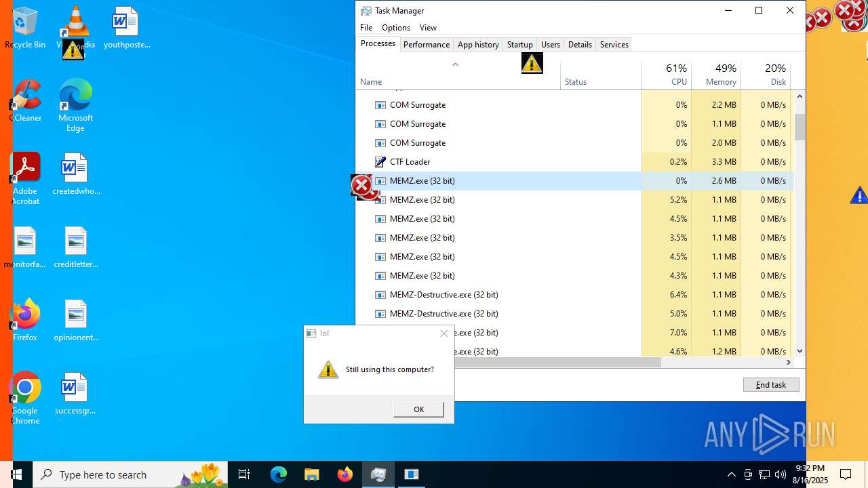Open File Explorer from the taskbar
Image resolution: width=868 pixels, height=488 pixels.
pyautogui.click(x=311, y=474)
